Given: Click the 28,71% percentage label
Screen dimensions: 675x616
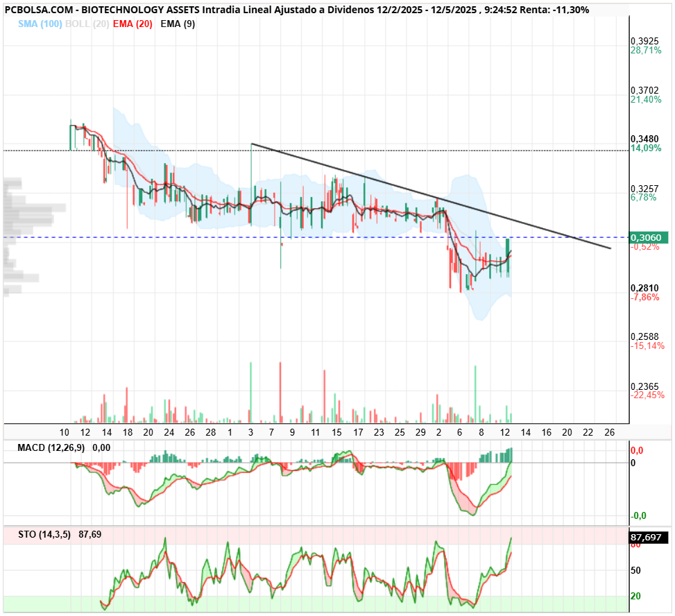Looking at the screenshot, I should [646, 51].
